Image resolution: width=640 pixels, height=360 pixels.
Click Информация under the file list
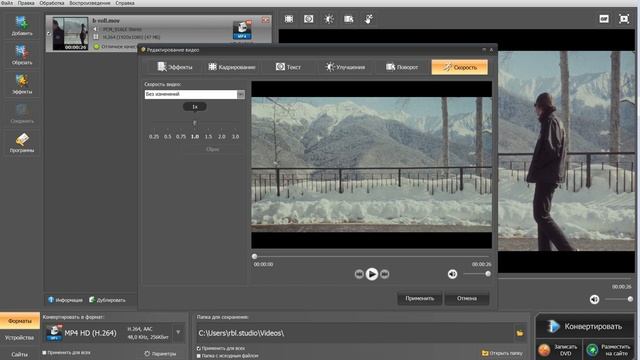pos(65,300)
